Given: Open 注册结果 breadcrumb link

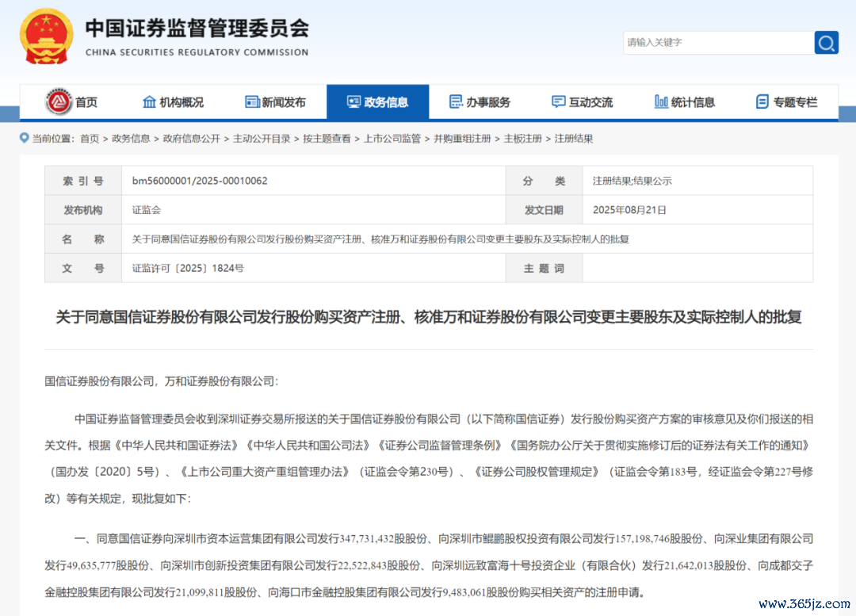Looking at the screenshot, I should [x=574, y=139].
